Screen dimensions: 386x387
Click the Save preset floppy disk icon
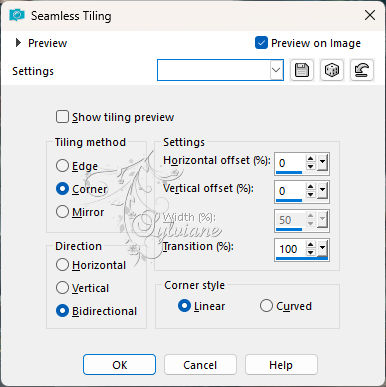[x=302, y=70]
